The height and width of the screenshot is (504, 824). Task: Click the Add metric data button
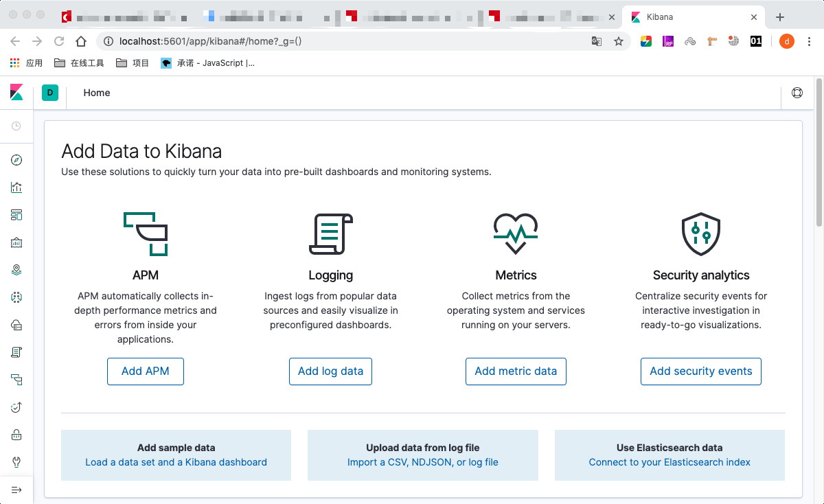(516, 371)
